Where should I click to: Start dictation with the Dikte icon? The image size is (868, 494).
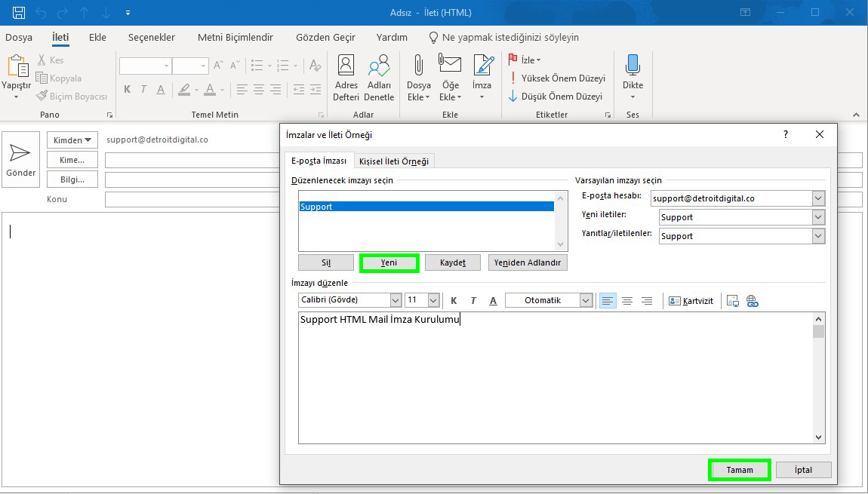click(x=632, y=72)
